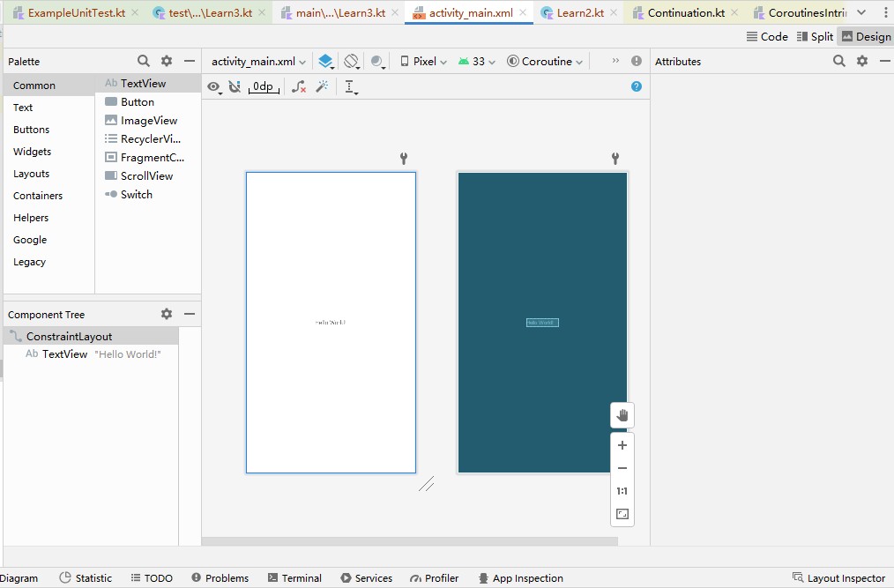Switch to Code view mode
Screen dimensions: 894x588
point(767,36)
